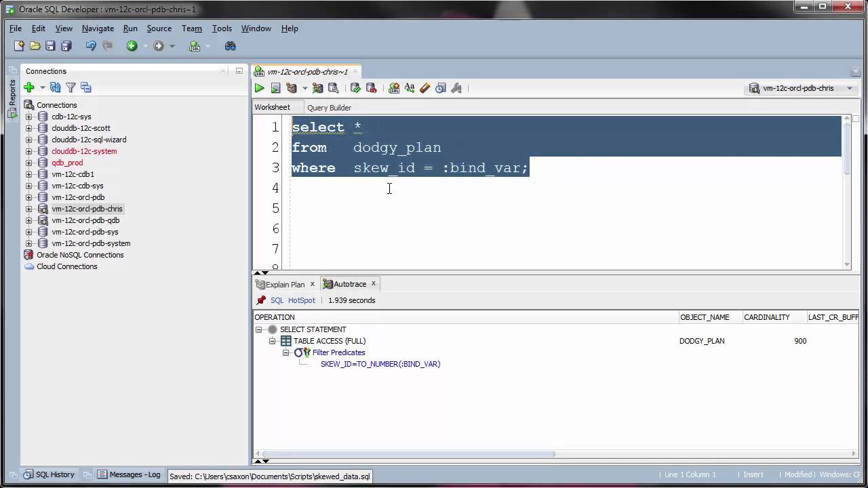The width and height of the screenshot is (868, 488).
Task: Collapse the TABLE ACCESS (FULL) node
Action: (x=272, y=341)
